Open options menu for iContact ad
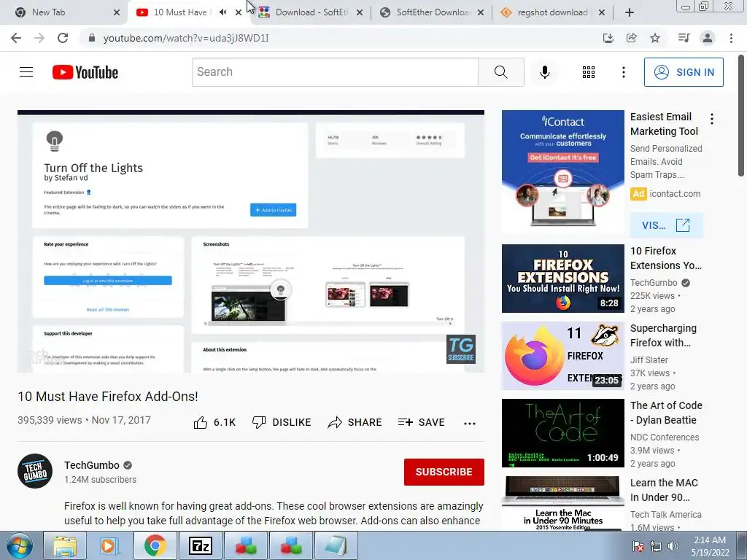 (x=712, y=119)
